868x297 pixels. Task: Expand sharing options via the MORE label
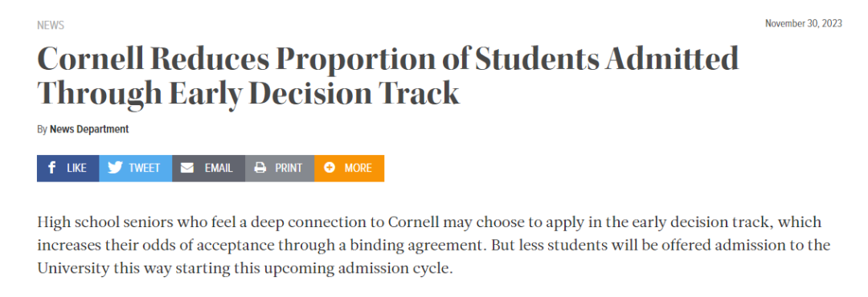[x=358, y=168]
